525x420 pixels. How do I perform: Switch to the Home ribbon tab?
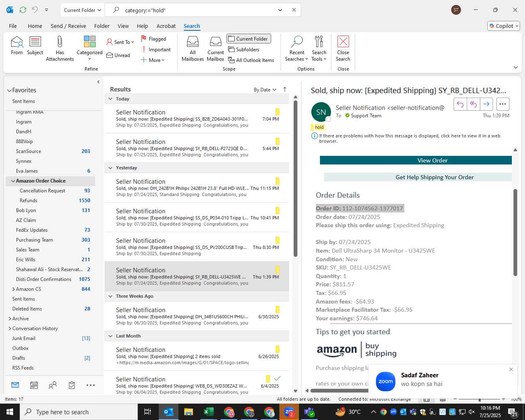35,26
